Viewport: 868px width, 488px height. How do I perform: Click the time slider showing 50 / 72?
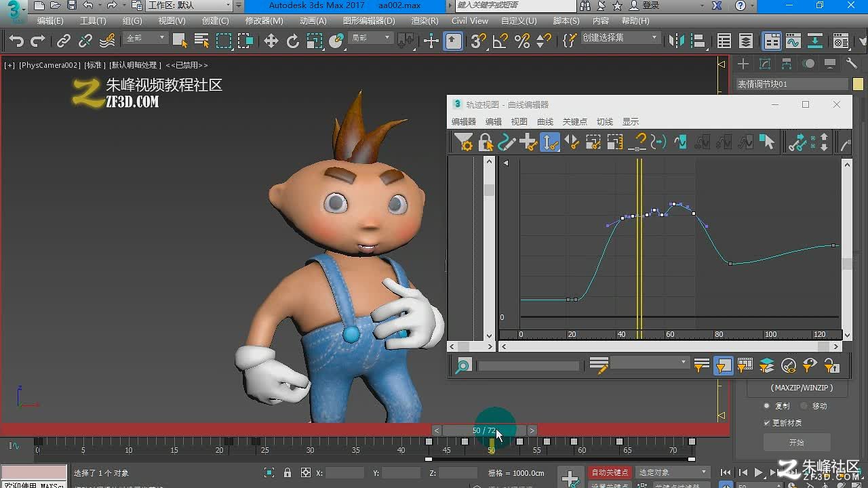[484, 430]
